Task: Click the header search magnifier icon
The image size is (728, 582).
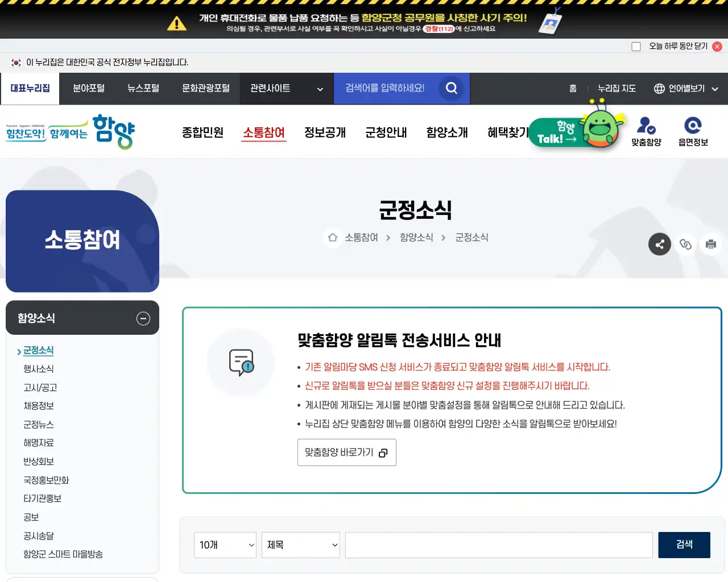Action: point(451,88)
